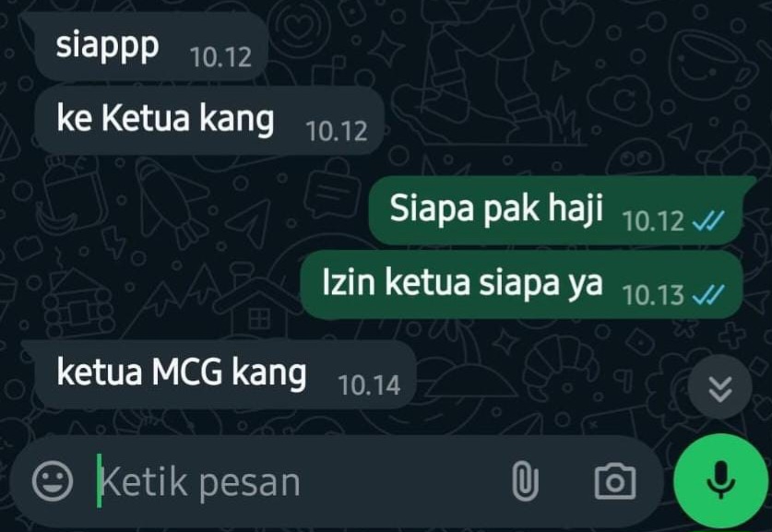Viewport: 772px width, 532px height.
Task: Tap 10.12 timestamp beside 'siappp'
Action: click(x=220, y=57)
